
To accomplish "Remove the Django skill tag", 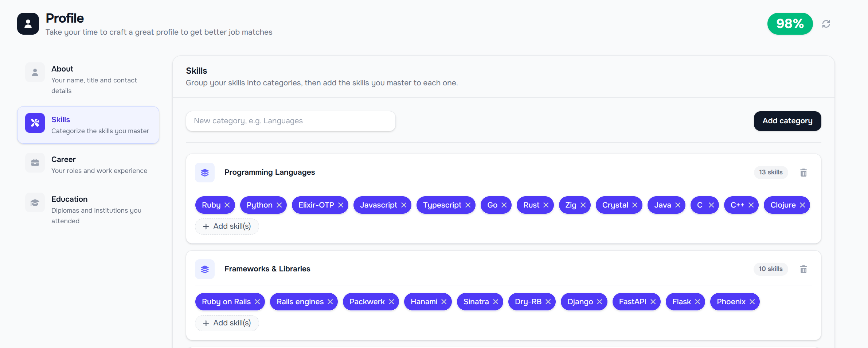I will click(599, 302).
